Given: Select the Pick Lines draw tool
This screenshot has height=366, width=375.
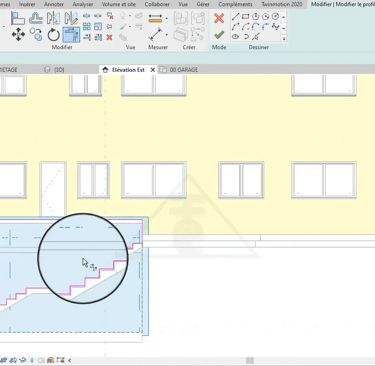Looking at the screenshot, I should 256,37.
